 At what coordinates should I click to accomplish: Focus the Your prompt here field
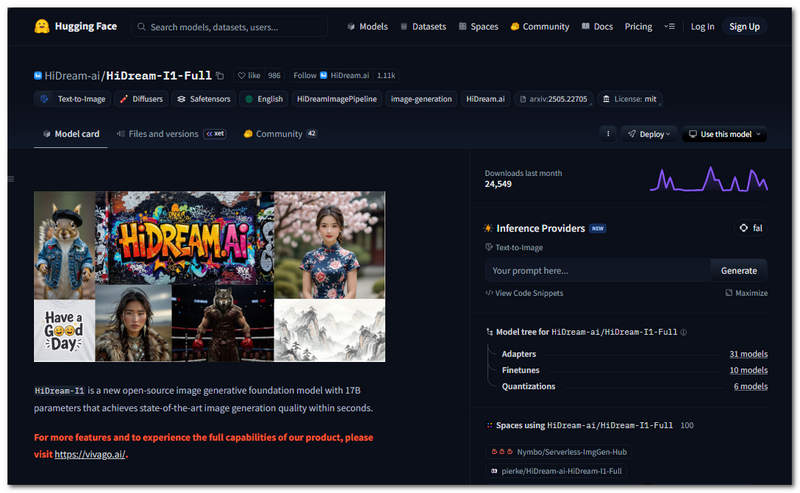tap(597, 270)
